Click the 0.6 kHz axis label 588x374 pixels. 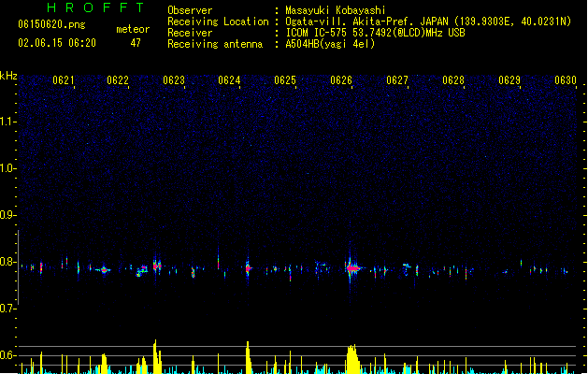tap(7, 355)
